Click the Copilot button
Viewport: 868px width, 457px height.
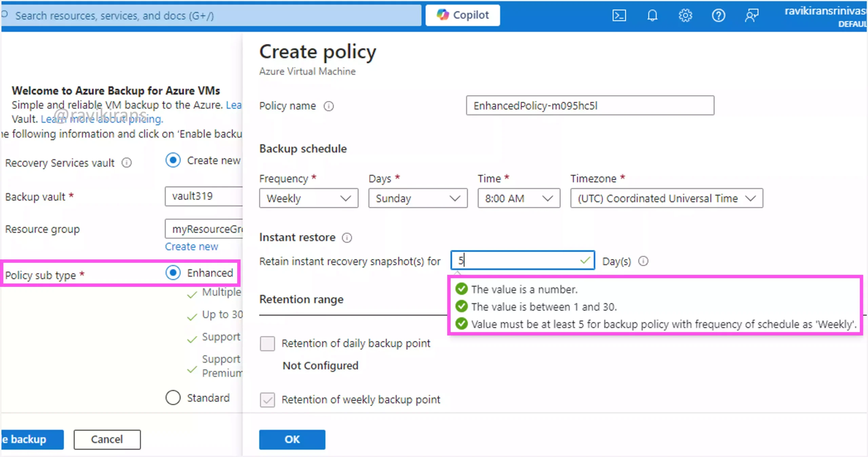[x=462, y=15]
